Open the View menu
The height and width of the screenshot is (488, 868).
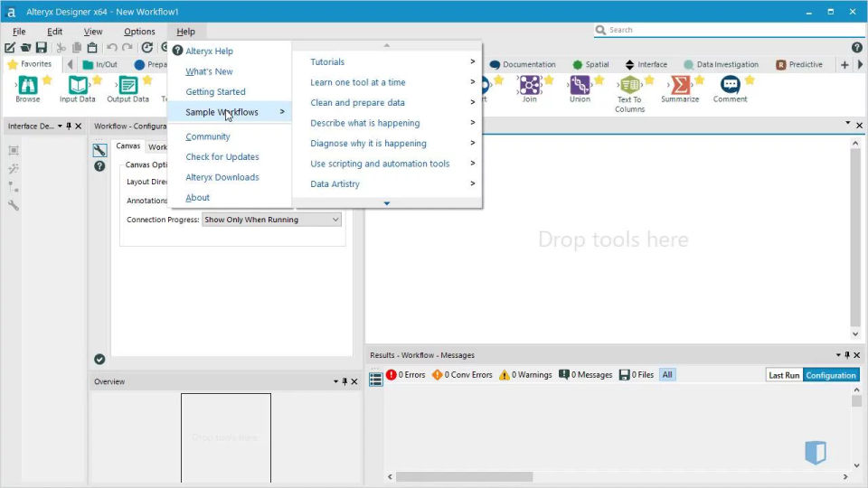[93, 32]
